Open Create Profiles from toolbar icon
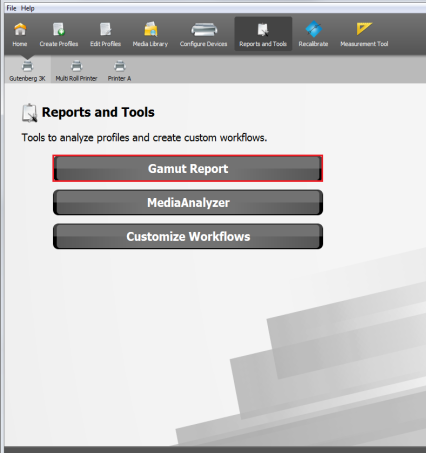 click(59, 30)
